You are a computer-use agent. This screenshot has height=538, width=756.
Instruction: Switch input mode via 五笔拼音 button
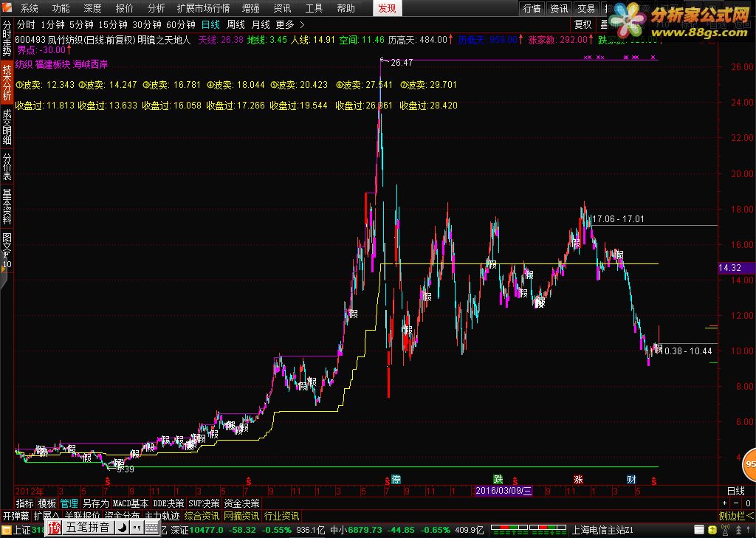[89, 528]
